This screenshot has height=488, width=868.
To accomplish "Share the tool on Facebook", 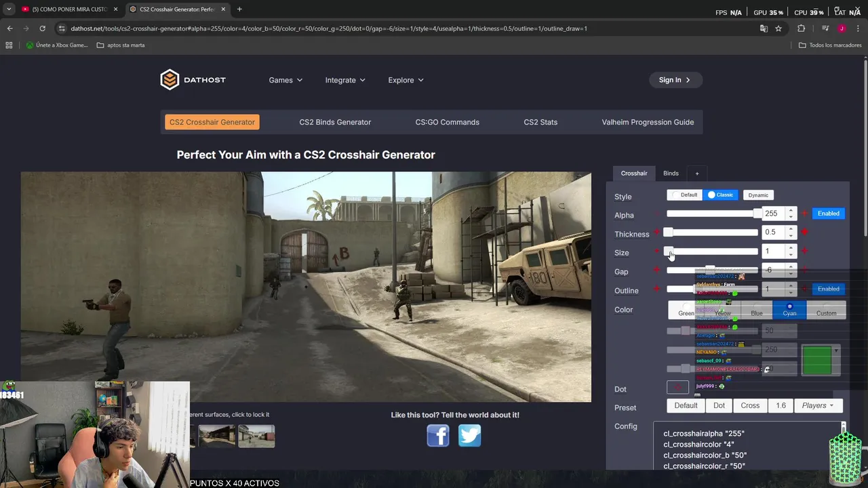I will tap(438, 435).
